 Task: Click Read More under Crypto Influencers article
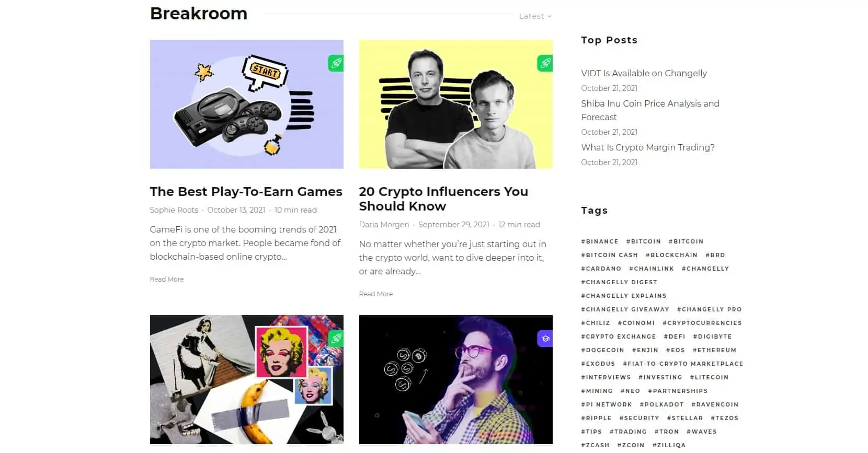coord(376,294)
